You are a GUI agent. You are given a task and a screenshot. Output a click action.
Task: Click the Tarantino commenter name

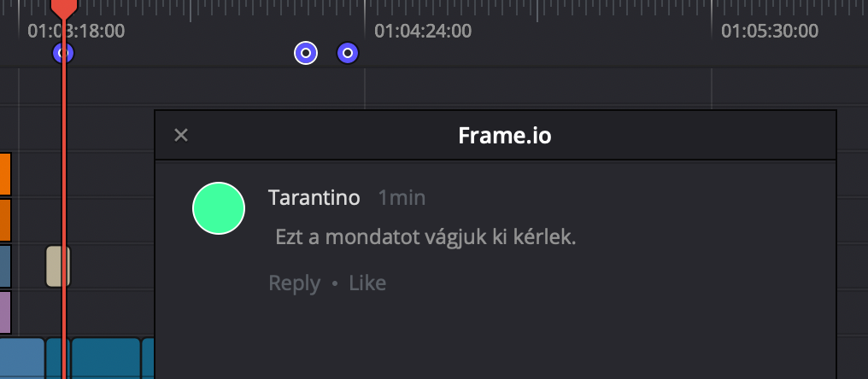pyautogui.click(x=314, y=198)
